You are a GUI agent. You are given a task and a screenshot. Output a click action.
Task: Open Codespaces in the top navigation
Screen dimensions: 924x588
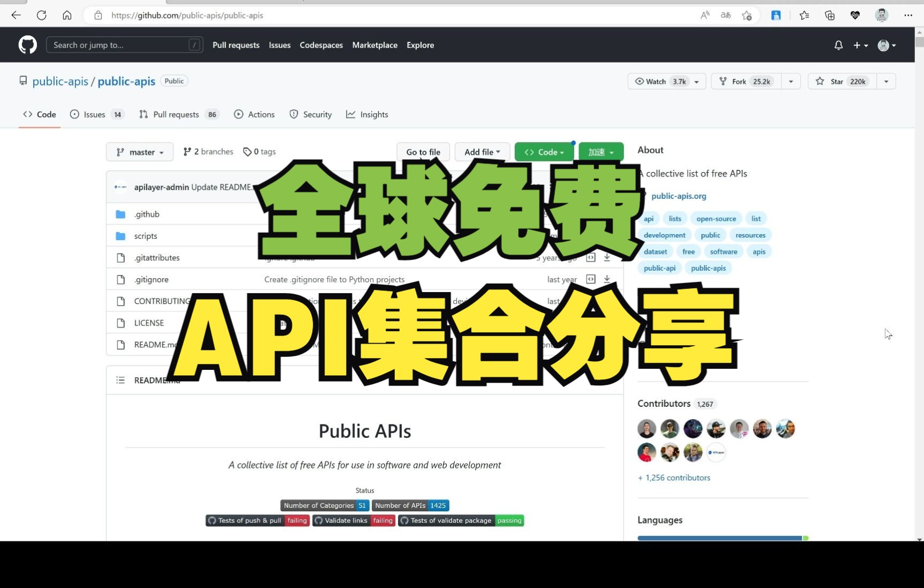tap(321, 45)
